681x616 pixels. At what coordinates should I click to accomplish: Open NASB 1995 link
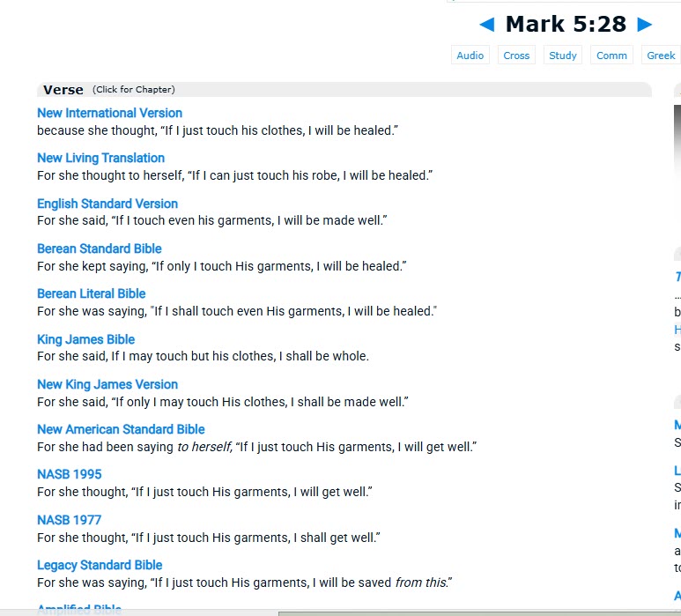[69, 474]
